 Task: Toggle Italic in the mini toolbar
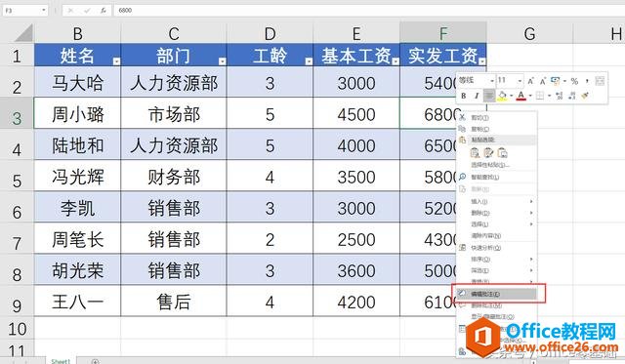[477, 96]
